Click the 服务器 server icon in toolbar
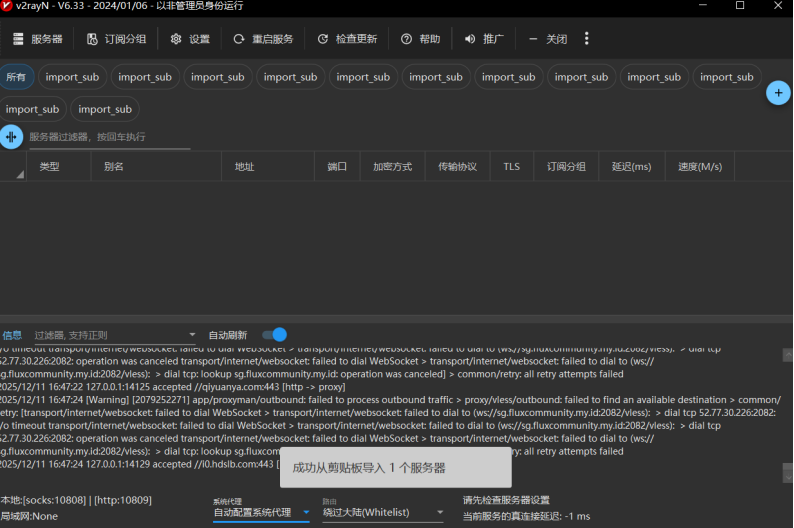794x528 pixels. click(18, 39)
